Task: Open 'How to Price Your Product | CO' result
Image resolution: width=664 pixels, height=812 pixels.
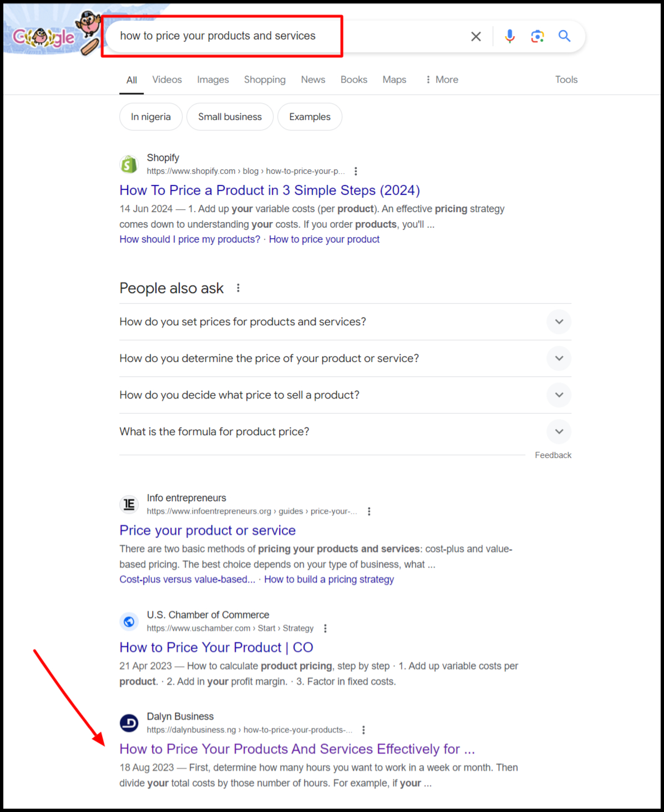Action: (x=216, y=648)
